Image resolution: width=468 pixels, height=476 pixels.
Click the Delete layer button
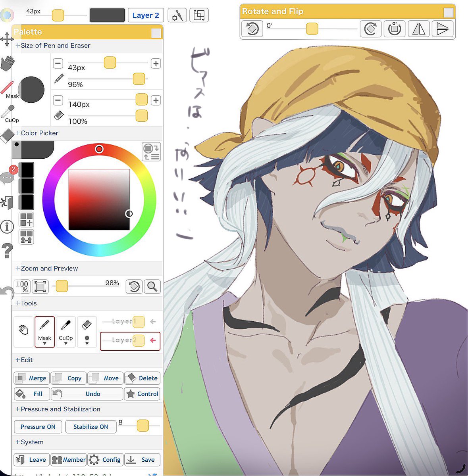[142, 378]
